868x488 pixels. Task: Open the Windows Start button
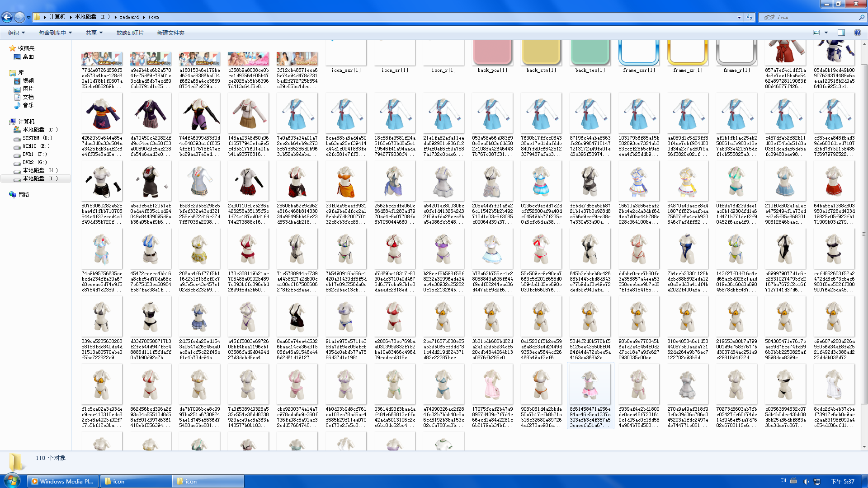12,481
